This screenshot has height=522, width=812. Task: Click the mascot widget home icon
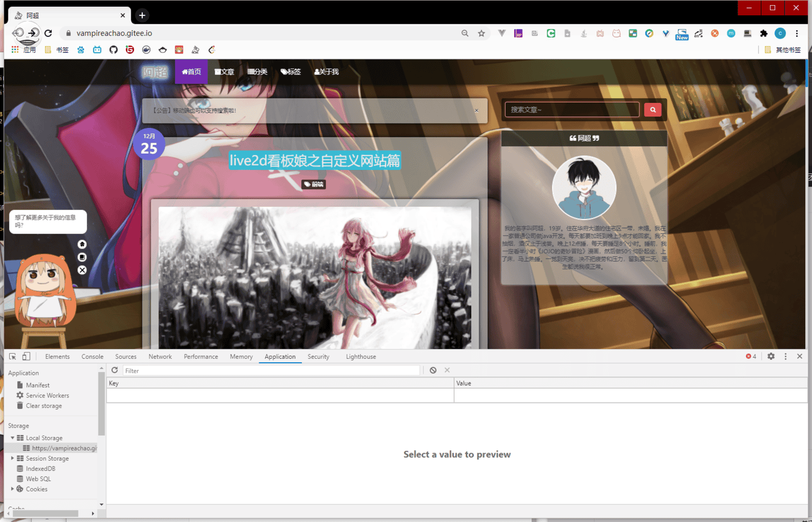click(x=82, y=244)
